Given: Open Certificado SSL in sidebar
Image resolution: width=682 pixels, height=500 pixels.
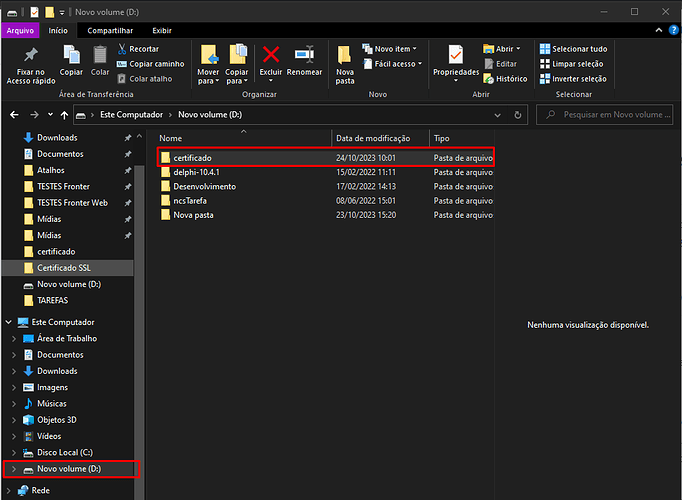Looking at the screenshot, I should click(x=68, y=268).
